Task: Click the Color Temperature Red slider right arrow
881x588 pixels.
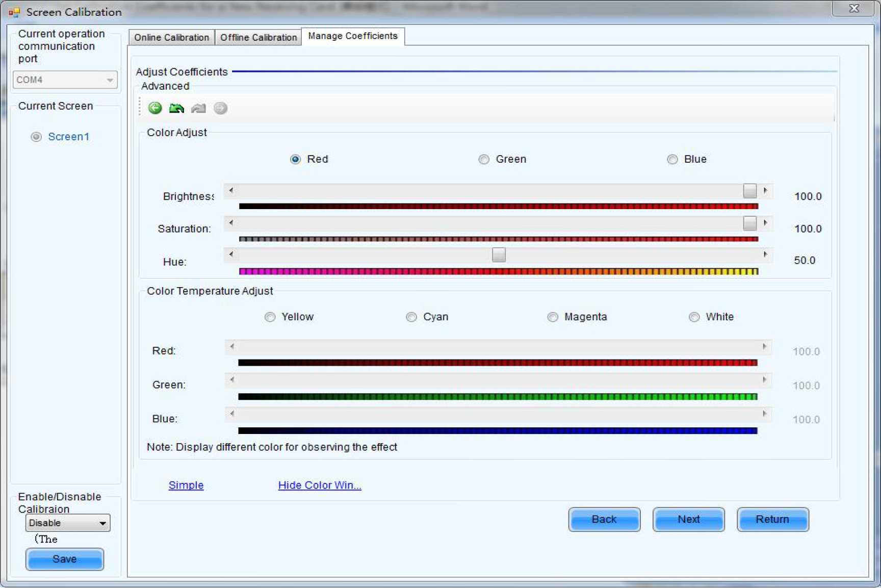Action: [x=764, y=347]
